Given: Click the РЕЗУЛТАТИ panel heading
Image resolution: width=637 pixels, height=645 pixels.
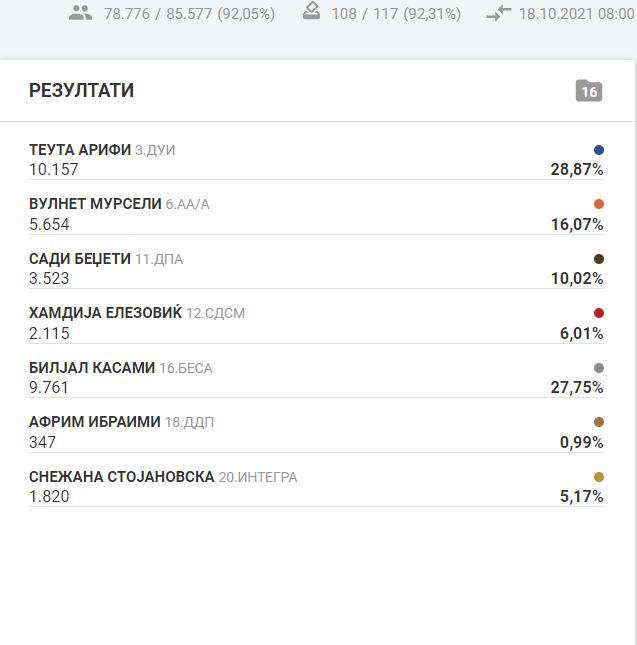Looking at the screenshot, I should point(82,91).
